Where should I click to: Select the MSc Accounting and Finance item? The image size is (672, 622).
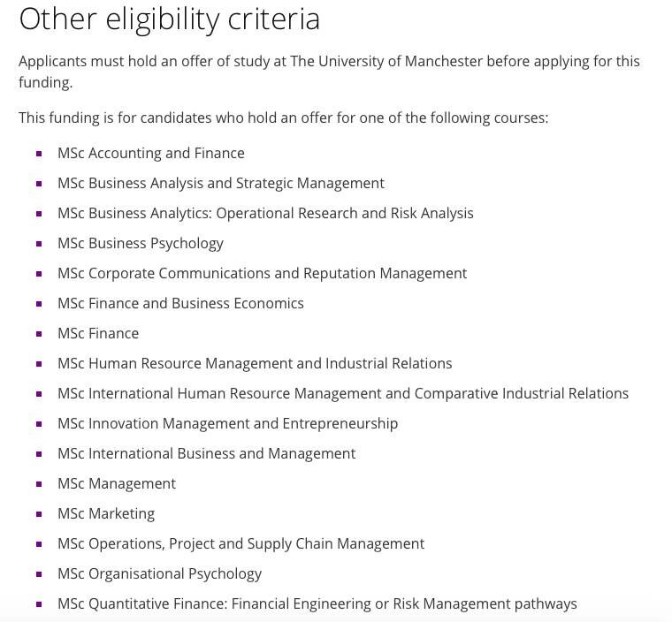(150, 153)
